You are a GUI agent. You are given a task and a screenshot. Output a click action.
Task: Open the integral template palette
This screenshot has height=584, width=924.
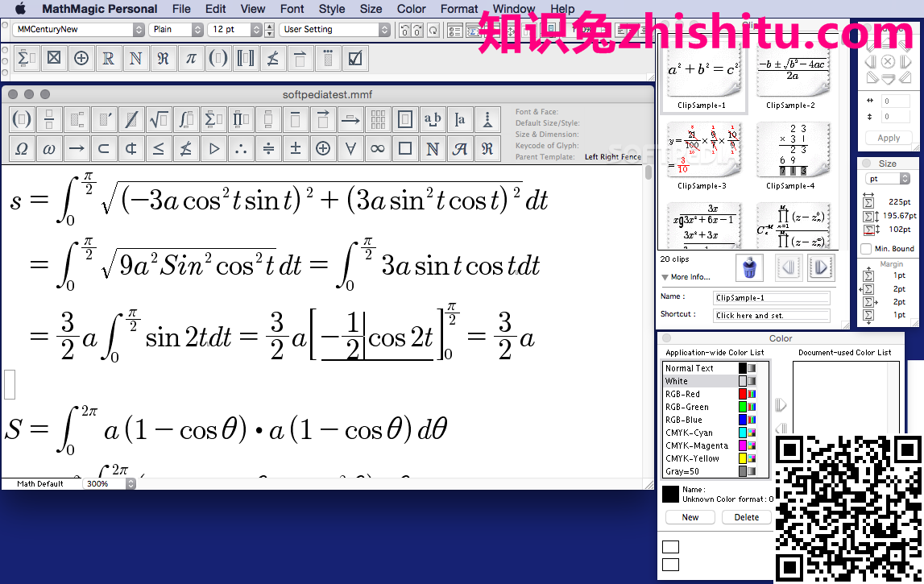186,120
